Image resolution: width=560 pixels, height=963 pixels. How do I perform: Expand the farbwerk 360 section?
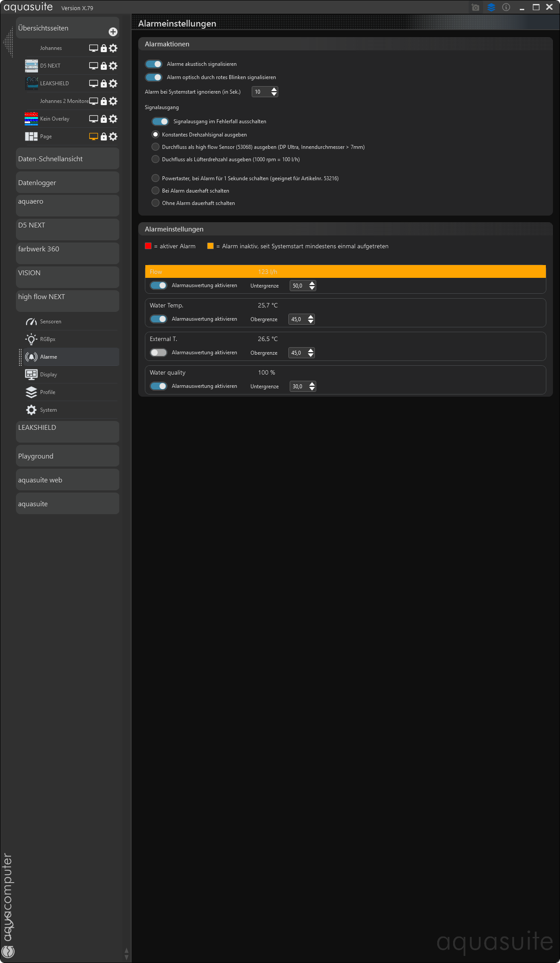pos(68,254)
